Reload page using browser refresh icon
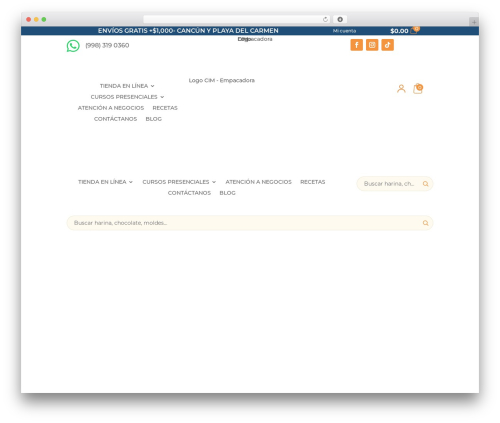This screenshot has width=500, height=423. coord(325,19)
